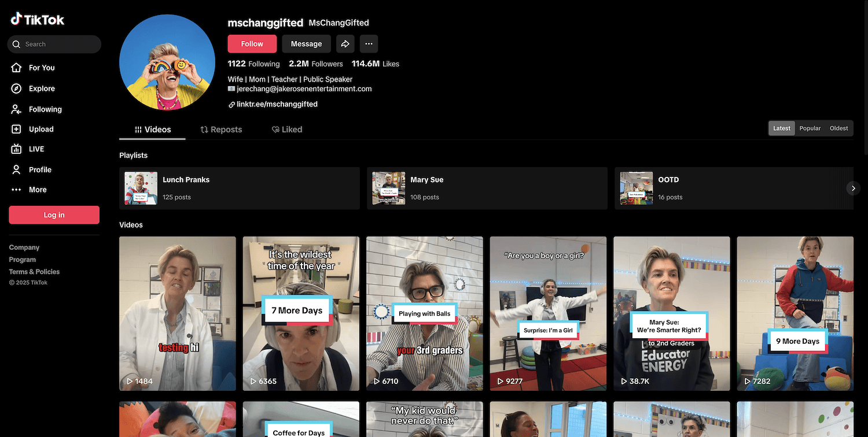The height and width of the screenshot is (437, 868).
Task: Expand the More sidebar menu
Action: pos(38,190)
